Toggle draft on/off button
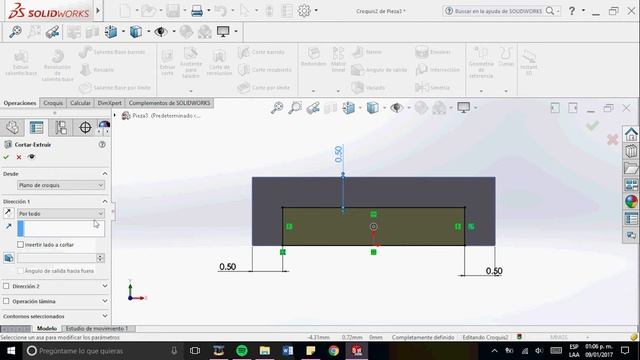Viewport: 640px width, 360px height. [9, 258]
